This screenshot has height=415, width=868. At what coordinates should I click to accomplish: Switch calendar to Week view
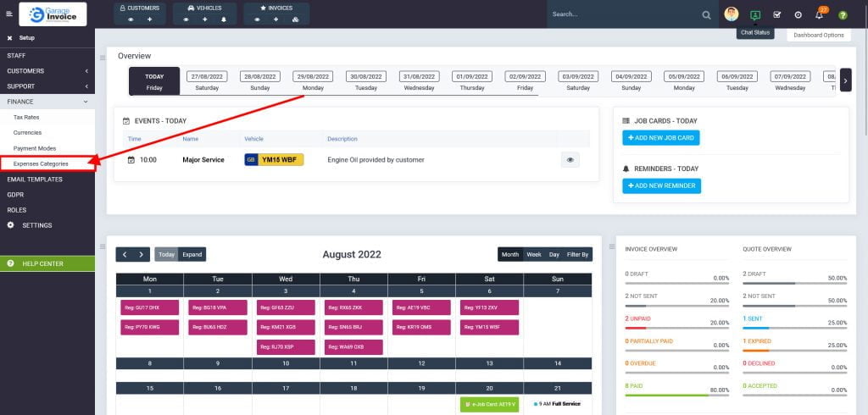pyautogui.click(x=534, y=254)
